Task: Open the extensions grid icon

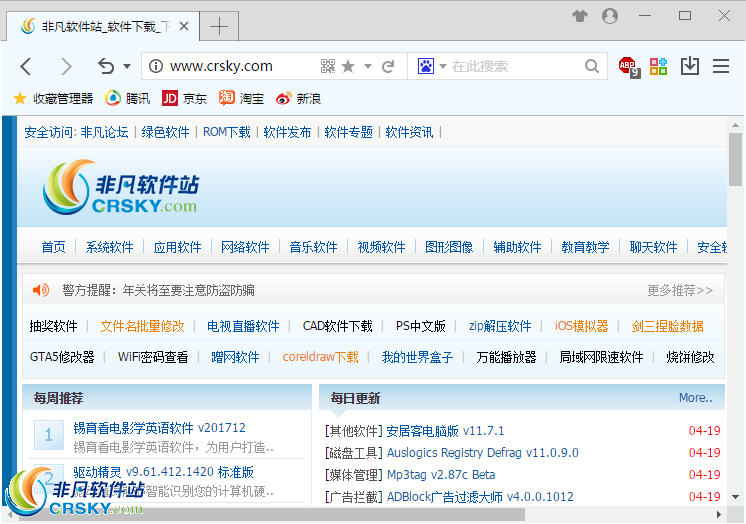Action: [x=658, y=66]
